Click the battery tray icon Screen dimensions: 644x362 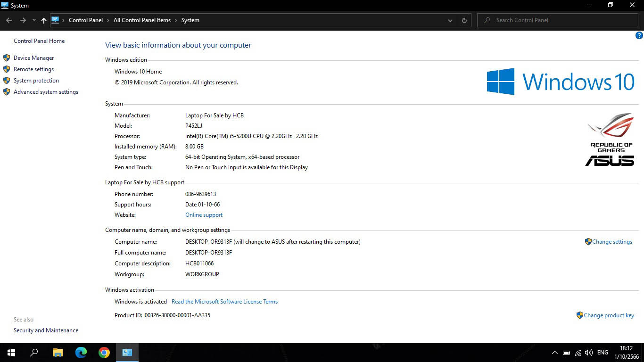566,353
